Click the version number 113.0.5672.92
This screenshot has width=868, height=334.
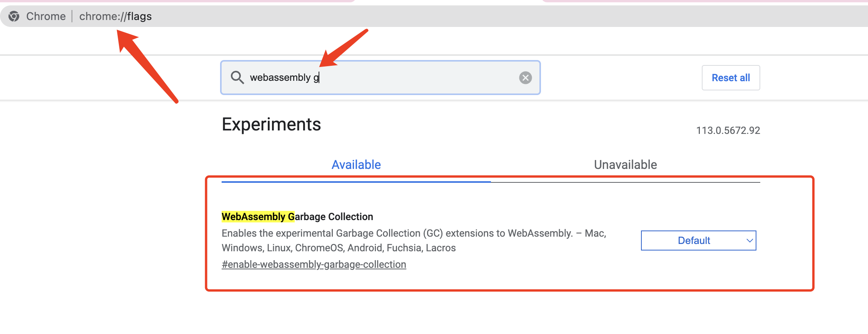pos(728,130)
